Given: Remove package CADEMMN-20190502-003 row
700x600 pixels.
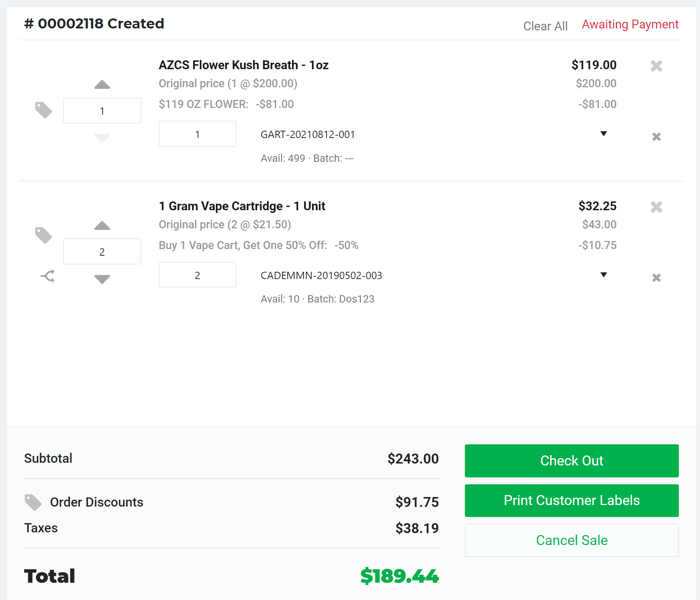Looking at the screenshot, I should pyautogui.click(x=656, y=278).
